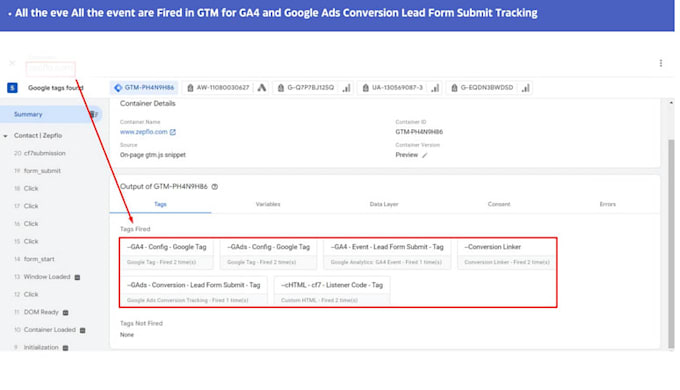The image size is (680, 390).
Task: Open the www.zepflo.com container link
Action: tap(144, 132)
